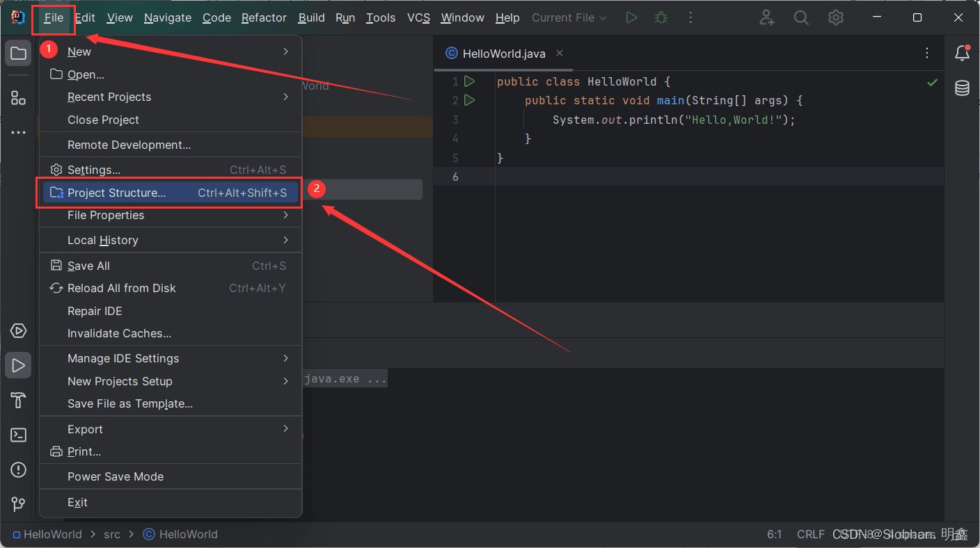This screenshot has width=980, height=548.
Task: Select Invalidate Caches... menu item
Action: click(171, 333)
